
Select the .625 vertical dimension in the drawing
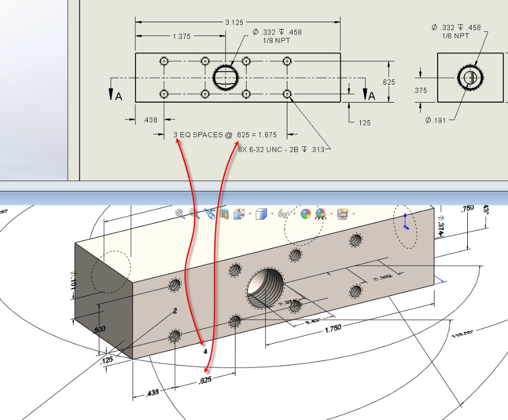pos(388,82)
